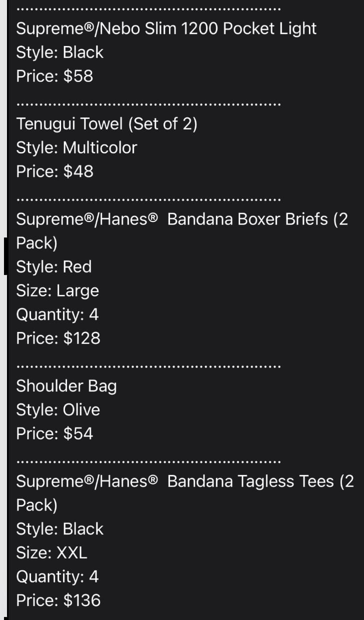This screenshot has width=364, height=620.
Task: Click the Price: $128 text
Action: pyautogui.click(x=58, y=338)
